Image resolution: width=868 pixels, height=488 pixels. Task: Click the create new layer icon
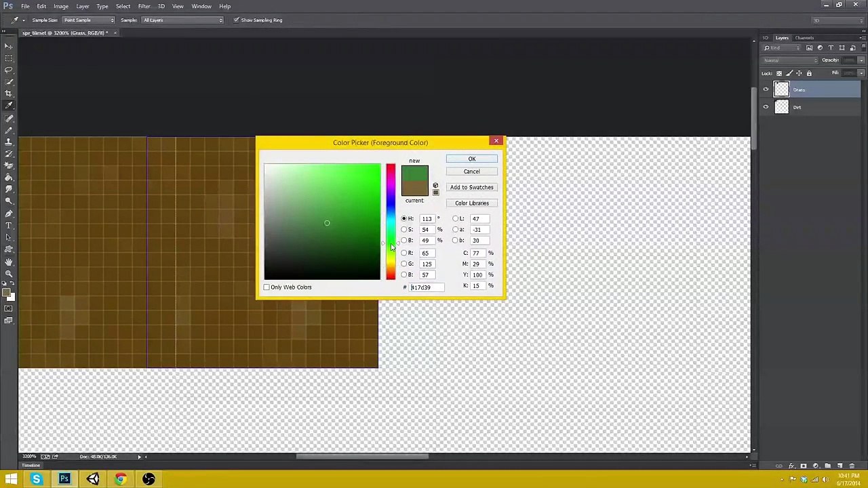coord(840,466)
